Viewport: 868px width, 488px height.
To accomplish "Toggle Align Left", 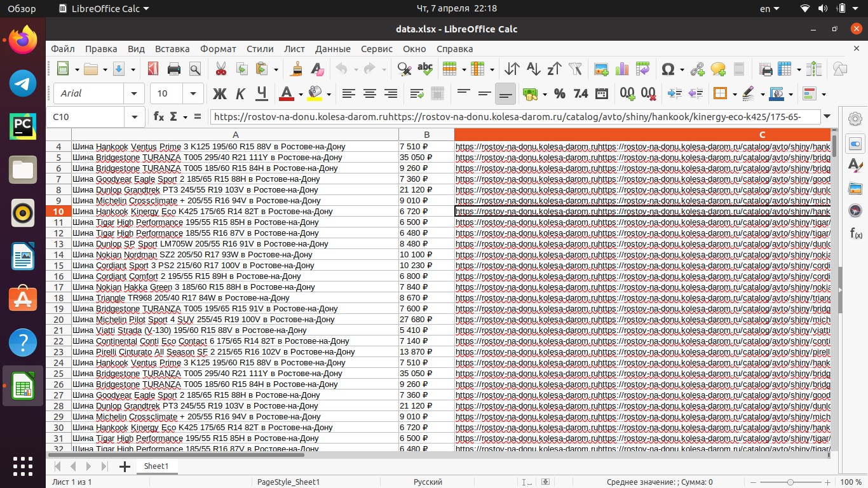I will [x=348, y=93].
